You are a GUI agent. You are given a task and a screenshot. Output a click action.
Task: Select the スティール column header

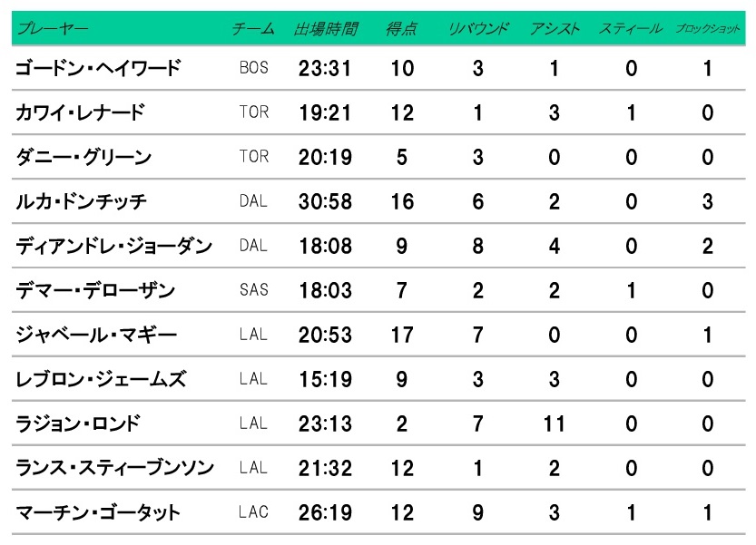[x=631, y=29]
